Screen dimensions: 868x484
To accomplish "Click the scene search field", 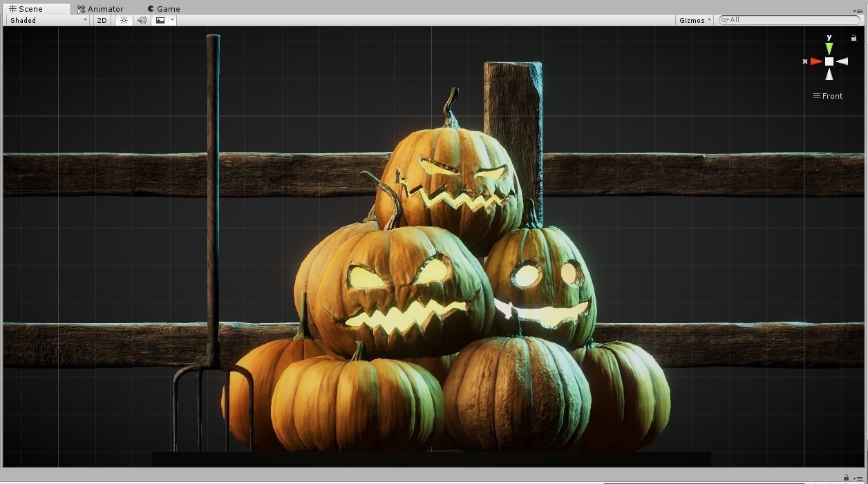I will (789, 20).
